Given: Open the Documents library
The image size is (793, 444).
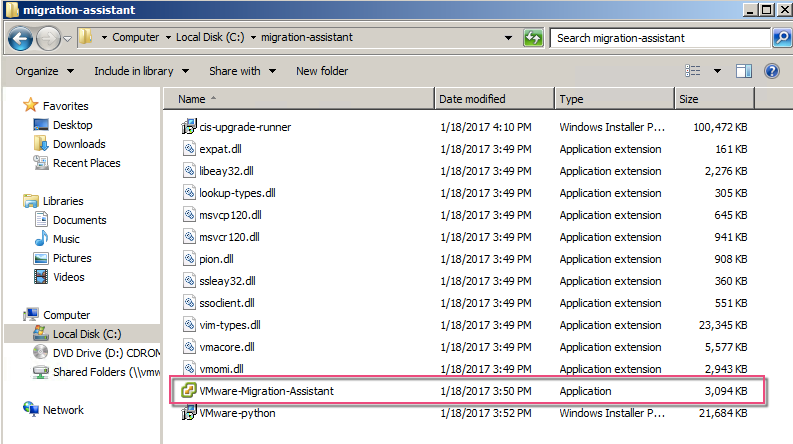Looking at the screenshot, I should tap(80, 220).
